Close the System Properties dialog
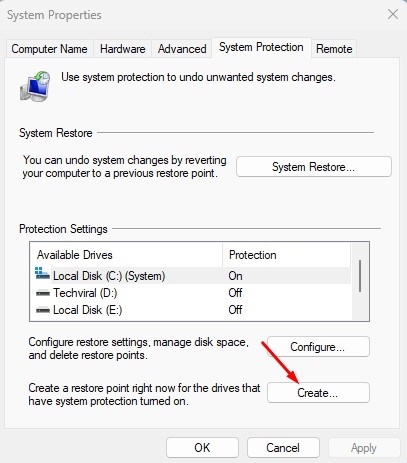This screenshot has height=463, width=407. 393,14
